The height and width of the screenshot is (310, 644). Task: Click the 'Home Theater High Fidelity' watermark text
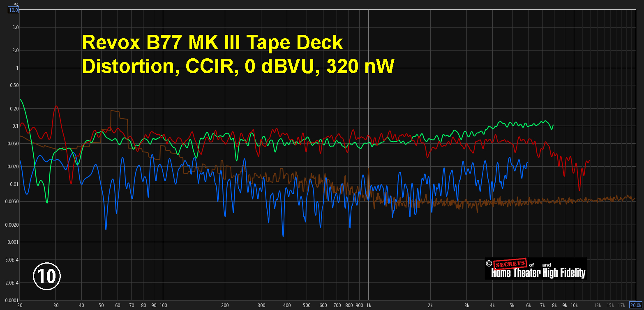[x=538, y=273]
